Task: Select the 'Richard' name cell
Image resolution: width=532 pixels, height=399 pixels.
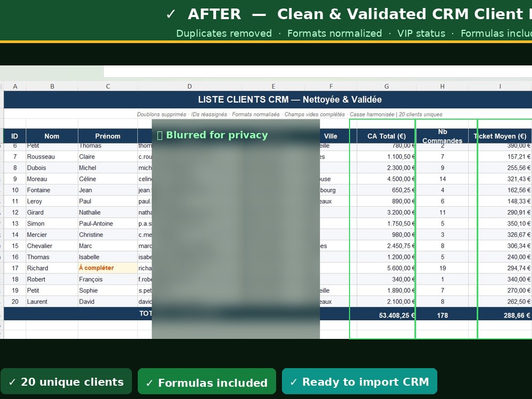Action: (52, 268)
